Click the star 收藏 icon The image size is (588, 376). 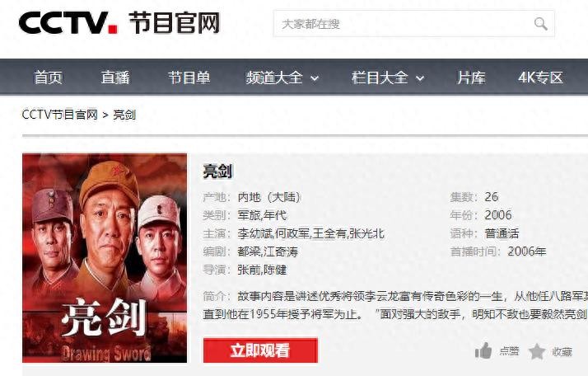click(537, 351)
